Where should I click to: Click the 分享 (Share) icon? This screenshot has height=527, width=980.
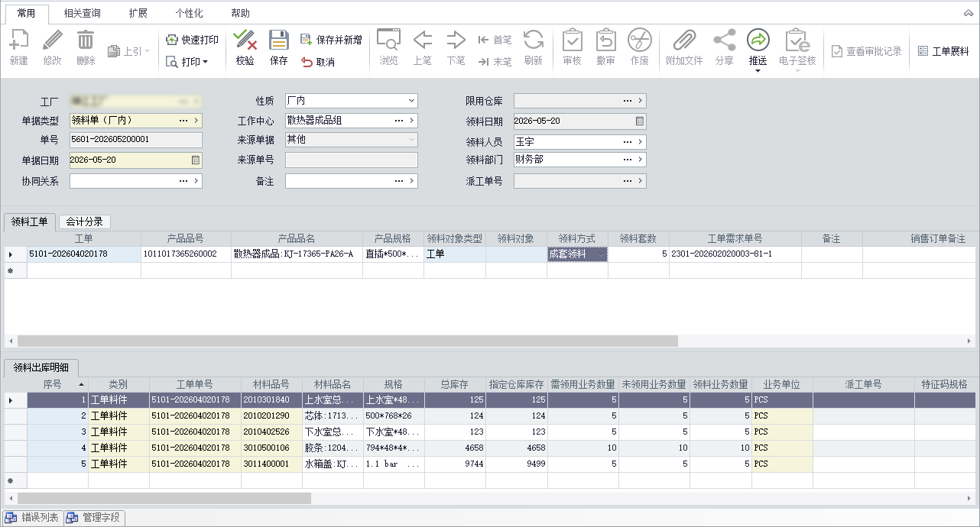click(x=724, y=40)
